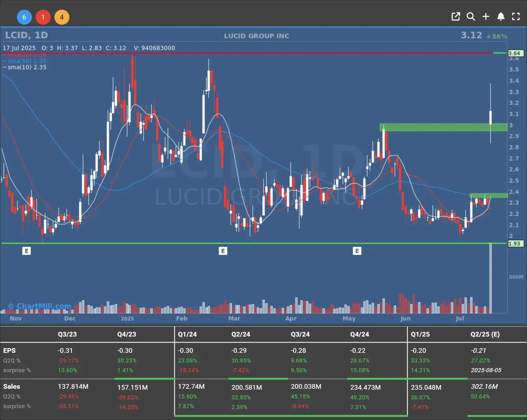Screen dimensions: 527x420
Task: Click the Q4/23 column header
Action: click(x=127, y=334)
